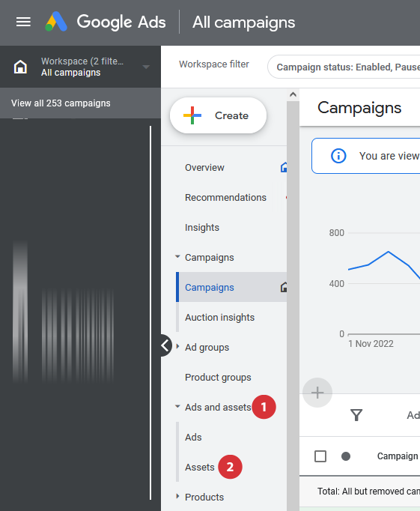Open the hamburger main menu

tap(23, 22)
